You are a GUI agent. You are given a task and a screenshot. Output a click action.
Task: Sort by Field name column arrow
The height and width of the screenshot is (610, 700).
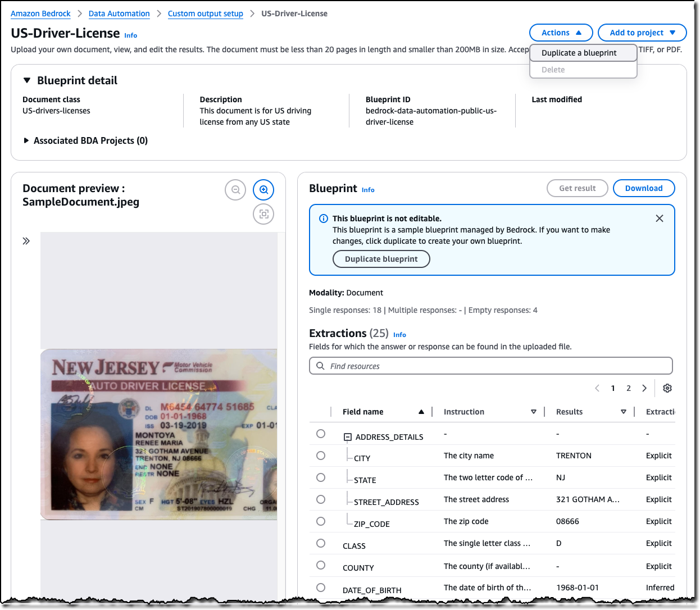coord(421,412)
